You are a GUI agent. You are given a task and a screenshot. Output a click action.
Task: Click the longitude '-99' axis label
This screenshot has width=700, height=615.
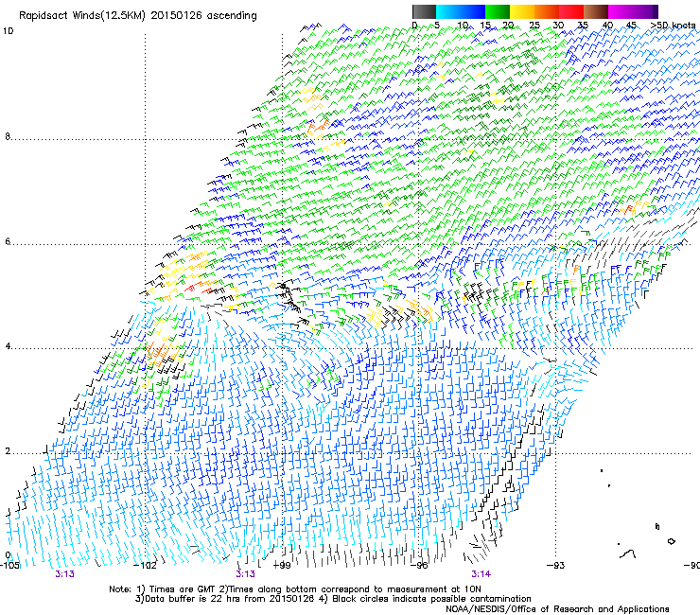click(x=282, y=566)
